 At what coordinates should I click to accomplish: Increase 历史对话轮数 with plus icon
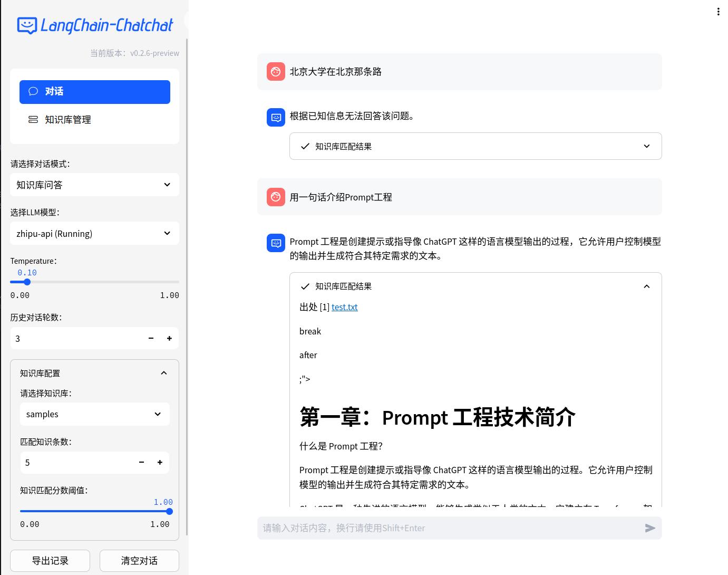[x=169, y=338]
